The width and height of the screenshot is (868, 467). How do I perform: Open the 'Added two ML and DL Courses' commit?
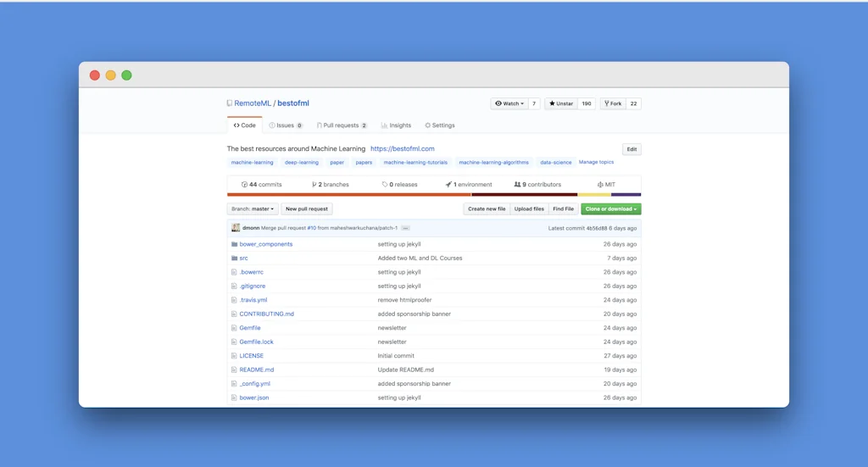[x=420, y=258]
